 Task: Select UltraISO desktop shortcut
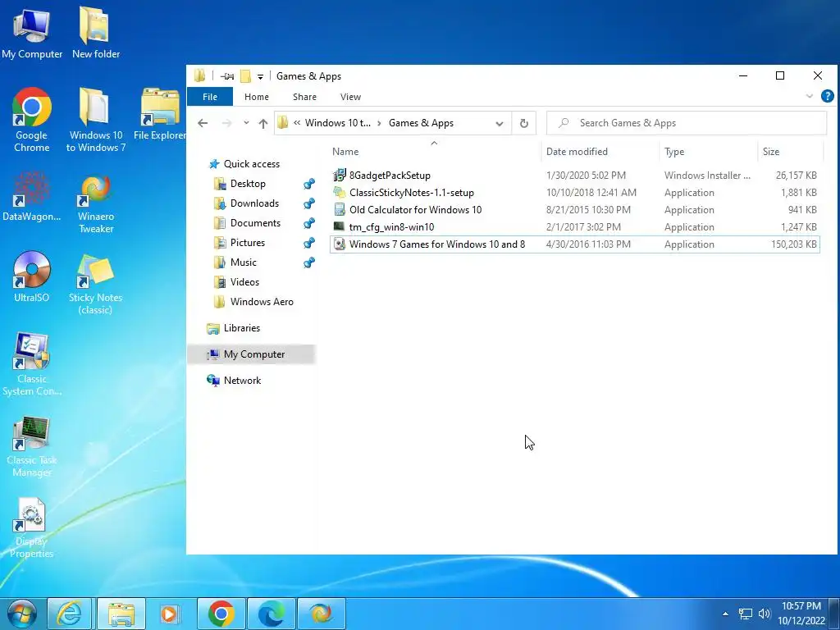coord(32,276)
